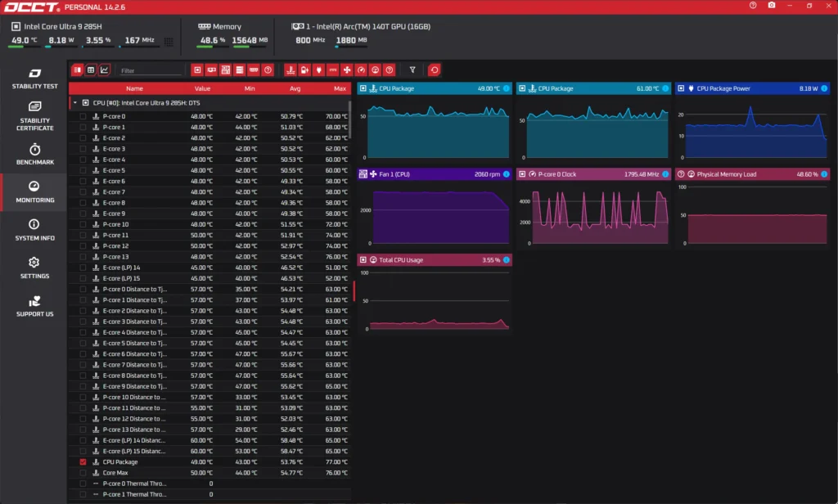Viewport: 838px width, 504px height.
Task: Uncheck the CPU Package row checkbox
Action: (x=83, y=461)
